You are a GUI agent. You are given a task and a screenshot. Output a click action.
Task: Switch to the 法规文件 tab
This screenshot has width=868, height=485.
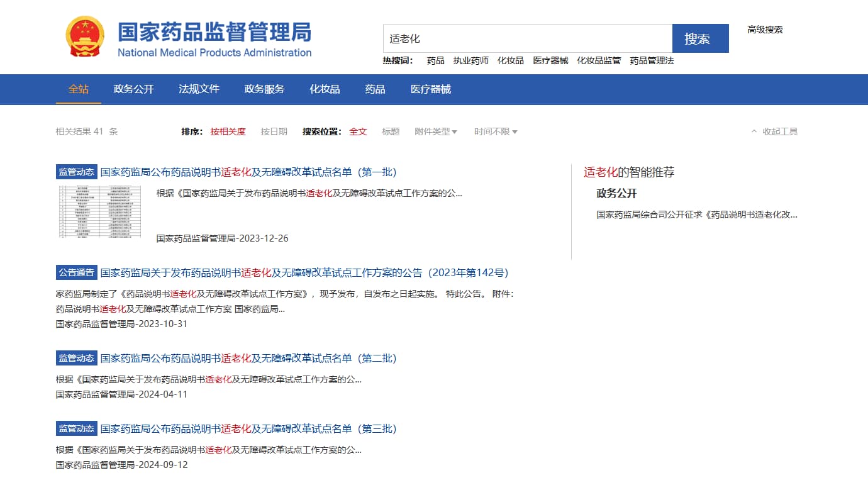199,89
